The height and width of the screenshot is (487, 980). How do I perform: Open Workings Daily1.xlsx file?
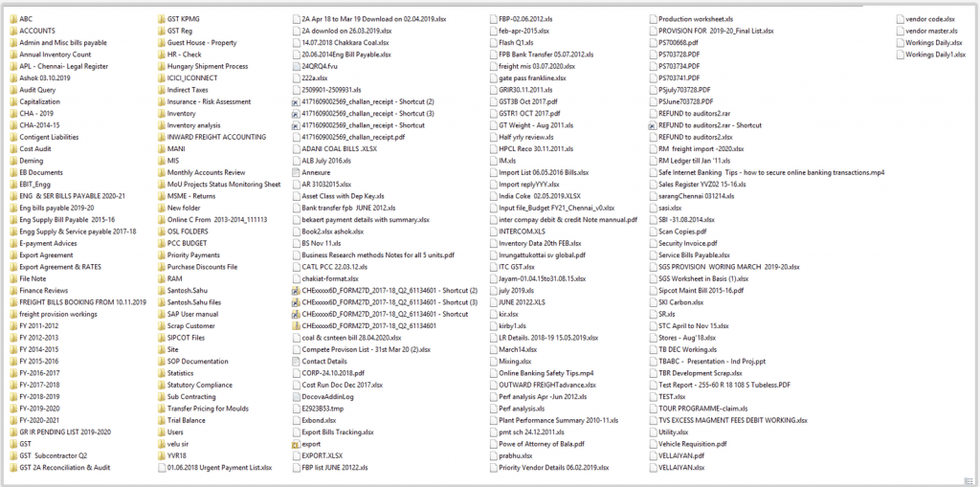click(935, 55)
